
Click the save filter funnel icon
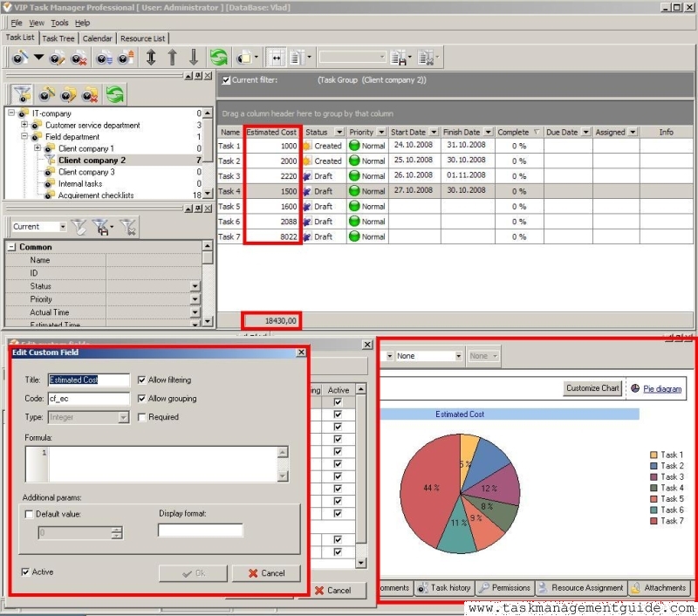(101, 227)
